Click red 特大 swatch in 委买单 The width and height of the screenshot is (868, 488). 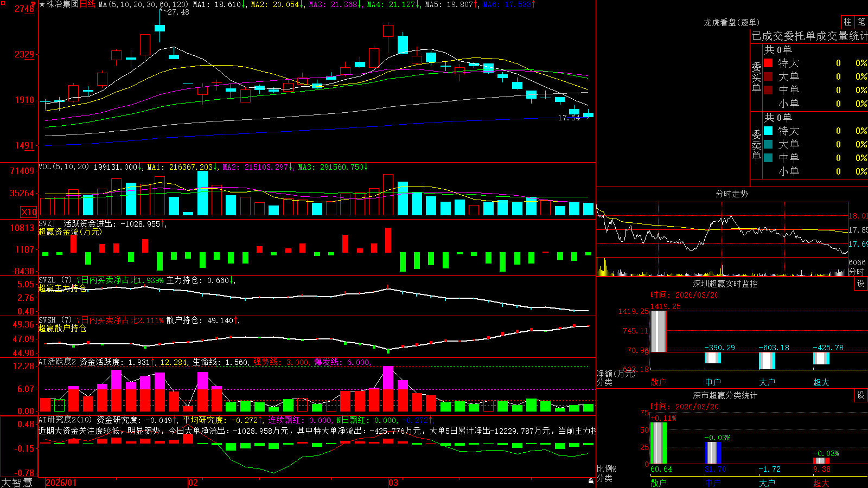(768, 63)
